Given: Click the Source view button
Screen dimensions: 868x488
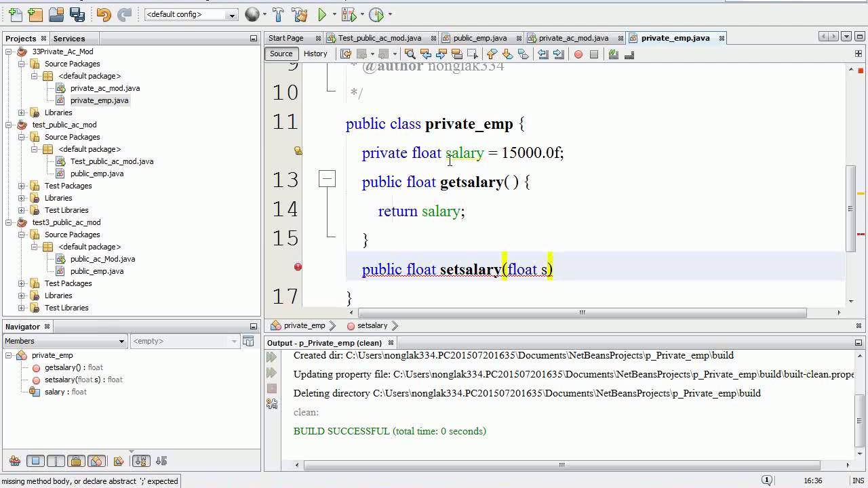Looking at the screenshot, I should [281, 54].
